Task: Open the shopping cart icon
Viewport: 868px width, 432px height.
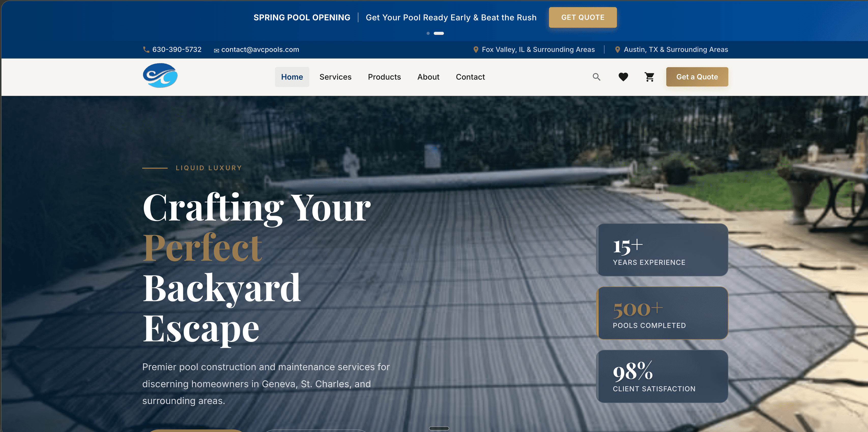Action: tap(649, 77)
